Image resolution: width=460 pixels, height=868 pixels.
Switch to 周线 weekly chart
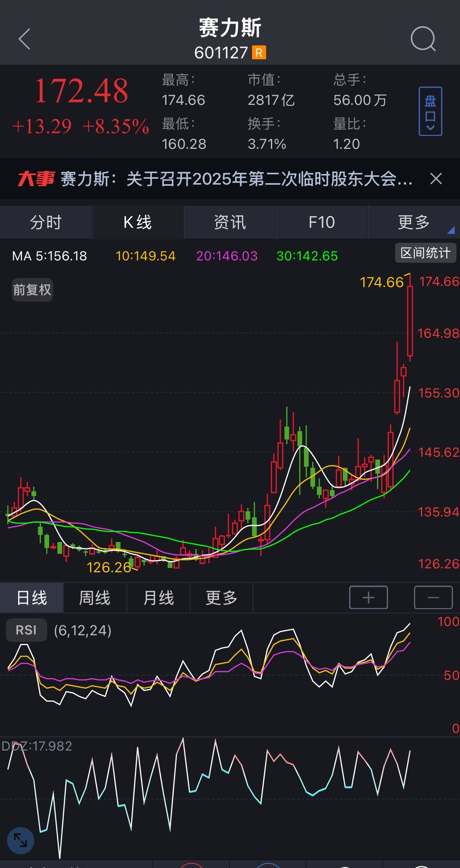(95, 598)
